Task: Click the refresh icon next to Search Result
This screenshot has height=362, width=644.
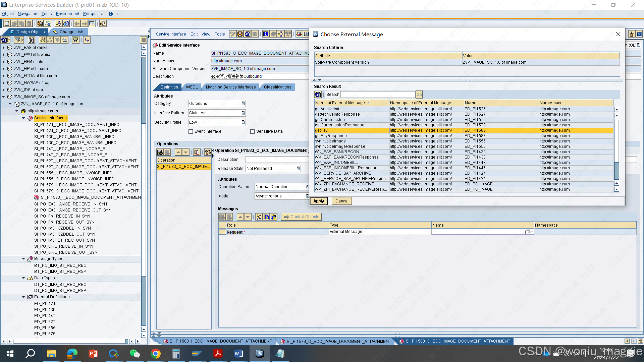Action: click(x=318, y=95)
